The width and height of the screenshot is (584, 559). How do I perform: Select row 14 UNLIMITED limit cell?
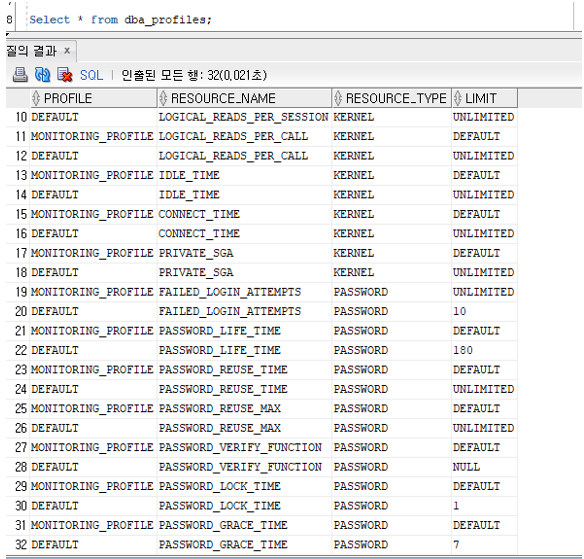pos(485,195)
